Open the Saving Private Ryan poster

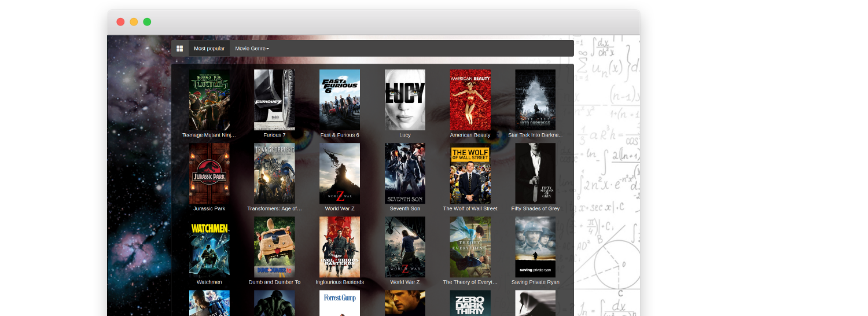(x=535, y=247)
